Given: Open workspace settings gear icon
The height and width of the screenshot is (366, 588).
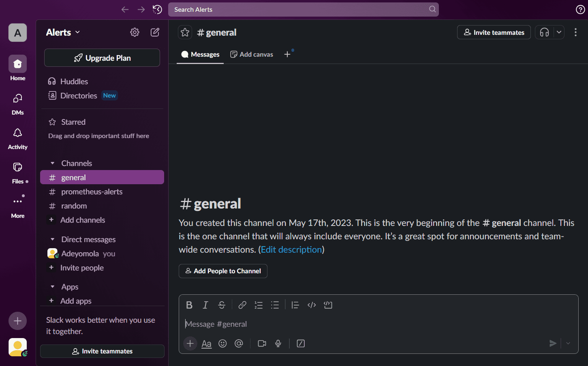Looking at the screenshot, I should click(x=135, y=32).
